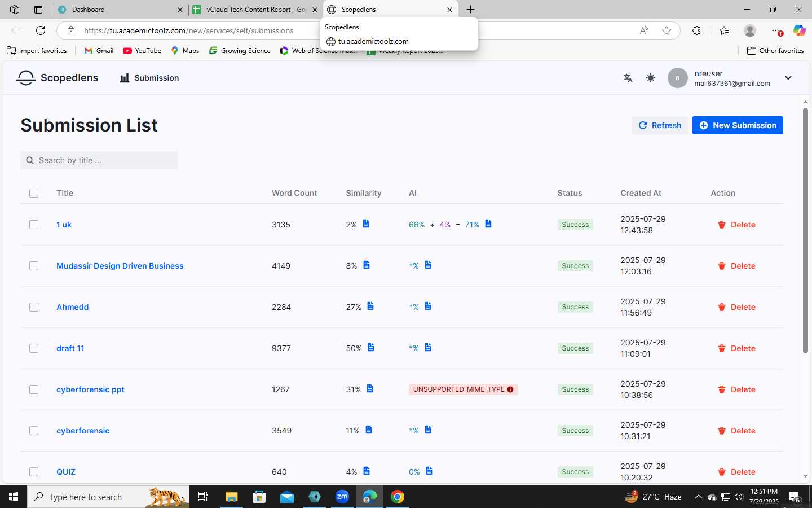Add page to favorites star icon
This screenshot has width=812, height=508.
click(667, 30)
